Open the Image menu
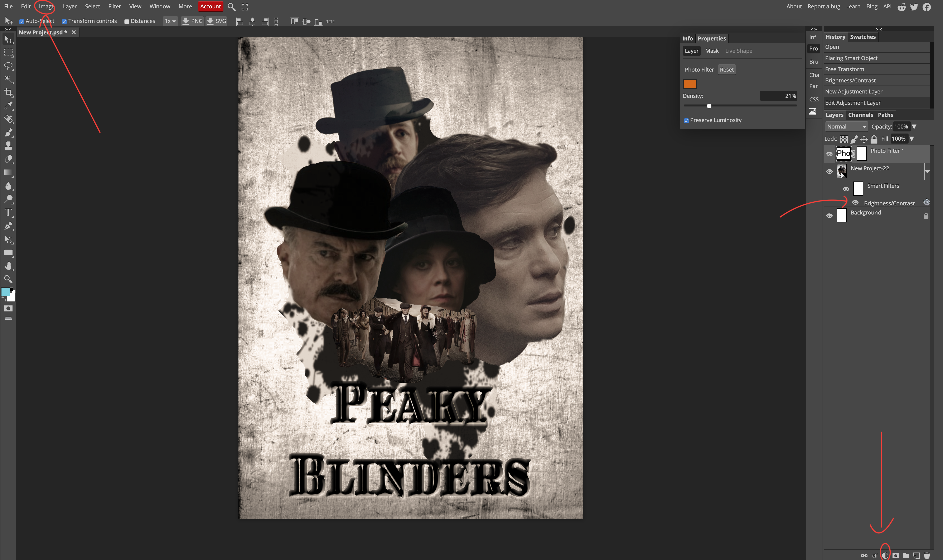 tap(46, 6)
